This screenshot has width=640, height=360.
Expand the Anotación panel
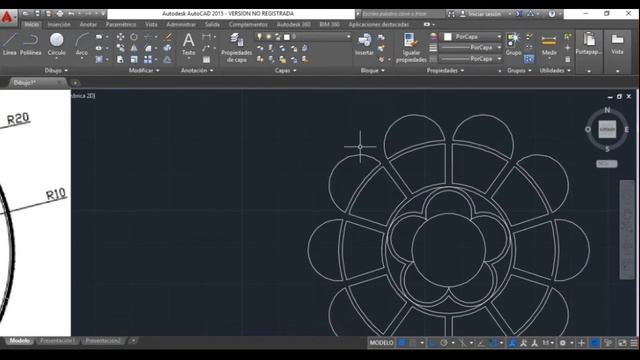click(197, 70)
